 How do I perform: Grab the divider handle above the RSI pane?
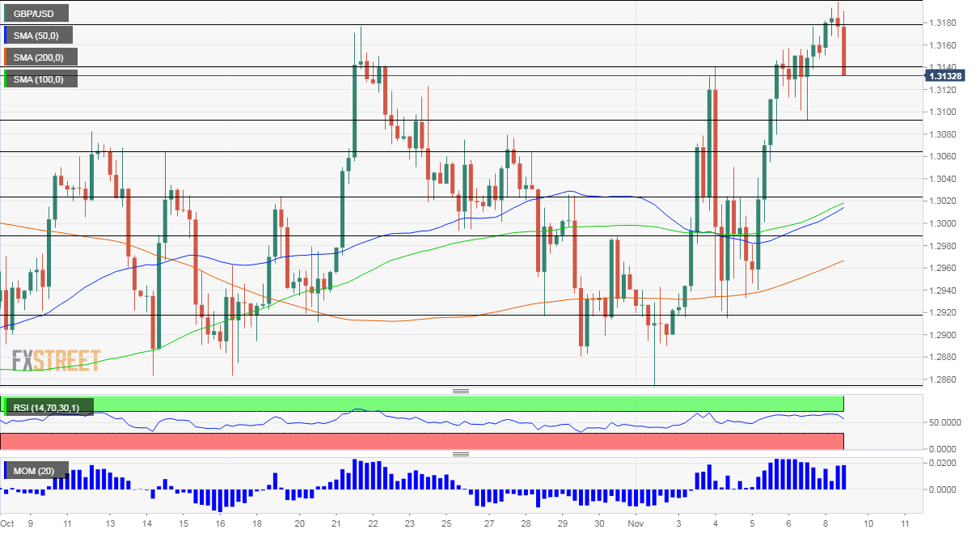click(461, 391)
